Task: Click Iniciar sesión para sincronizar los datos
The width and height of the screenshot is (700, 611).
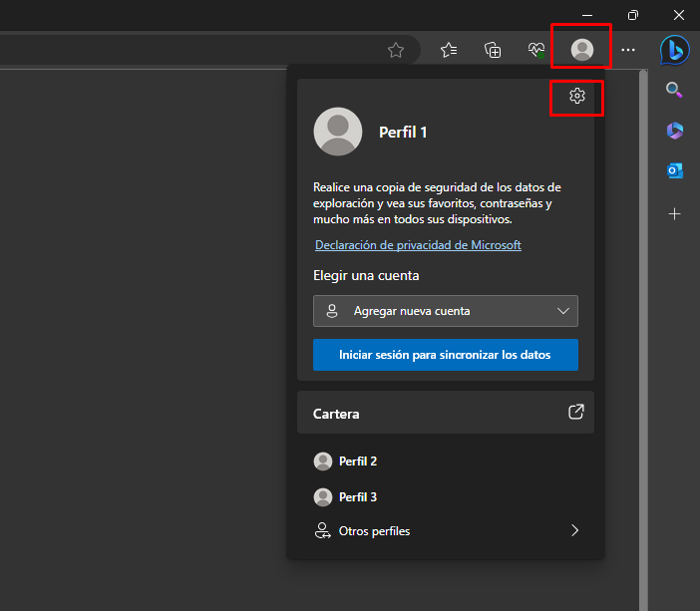Action: (446, 355)
